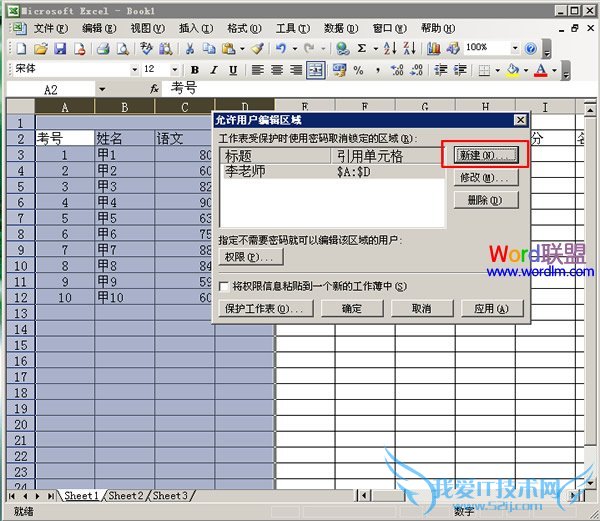Viewport: 600px width, 521px height.
Task: Click the Cut scissors icon
Action: (x=190, y=49)
